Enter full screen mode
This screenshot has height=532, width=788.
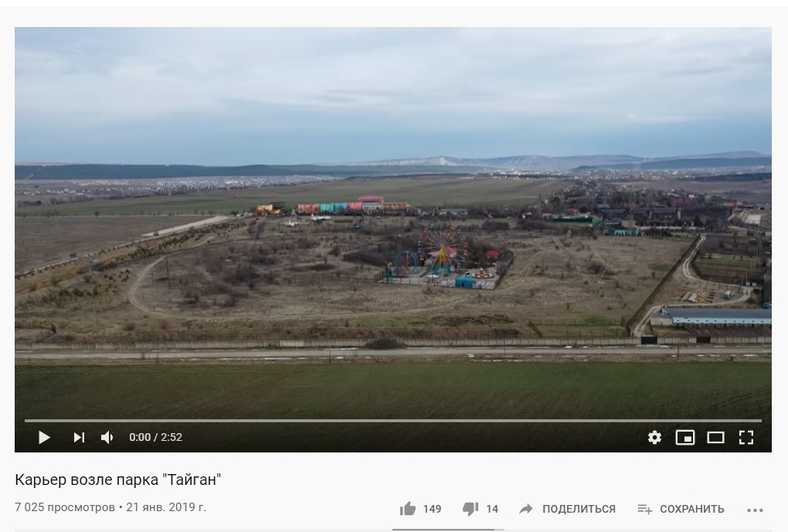746,438
